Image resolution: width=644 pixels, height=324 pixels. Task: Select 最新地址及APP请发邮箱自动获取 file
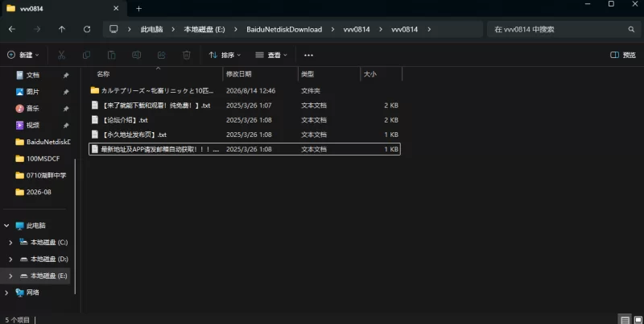(245, 149)
